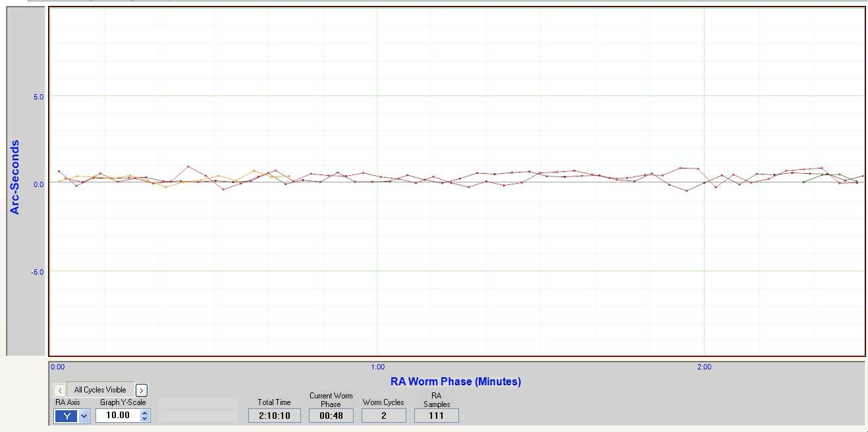This screenshot has height=432, width=868.
Task: Click the 0:00 time marker on the x-axis
Action: point(57,368)
